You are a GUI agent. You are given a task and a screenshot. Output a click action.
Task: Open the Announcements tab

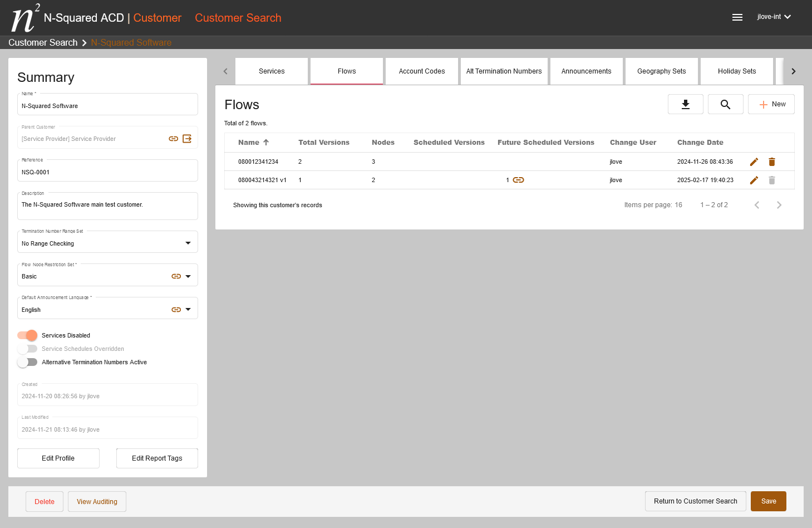point(586,71)
